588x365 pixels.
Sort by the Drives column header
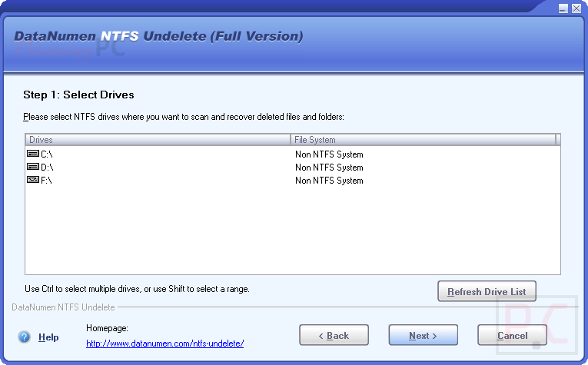(158, 139)
